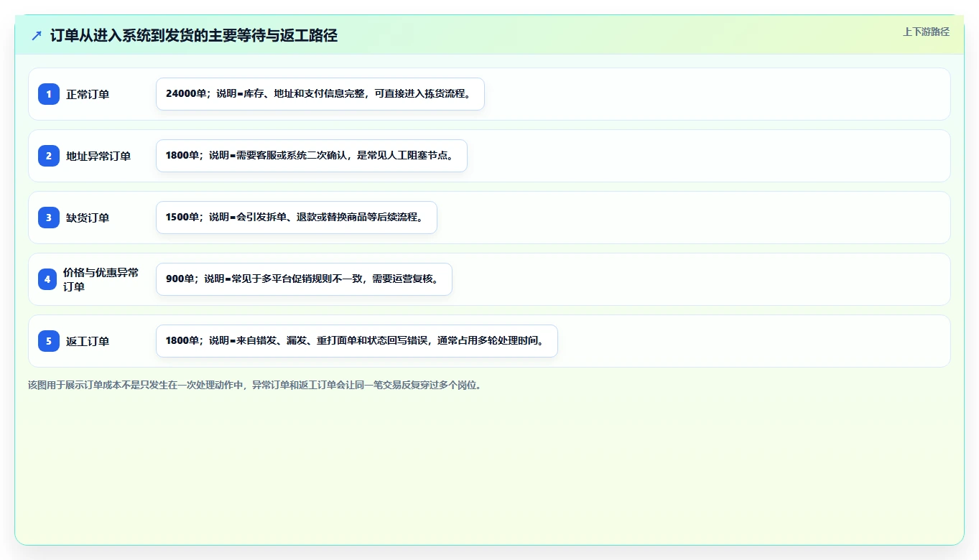Click the number 5 badge for 返工订单
Viewport: 979px width, 560px height.
point(49,341)
